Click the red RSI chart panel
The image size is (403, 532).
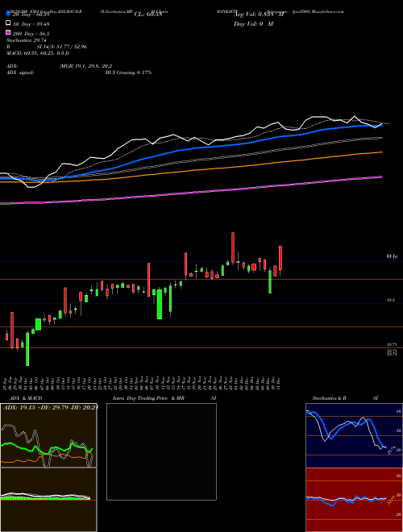point(354,500)
